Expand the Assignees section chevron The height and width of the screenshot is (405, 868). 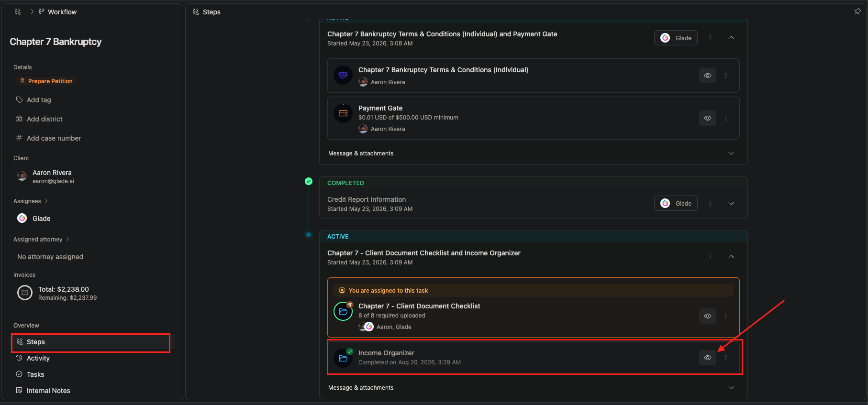[x=46, y=201]
